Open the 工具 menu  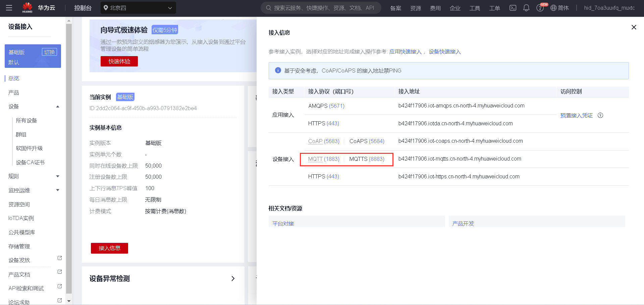tap(475, 8)
